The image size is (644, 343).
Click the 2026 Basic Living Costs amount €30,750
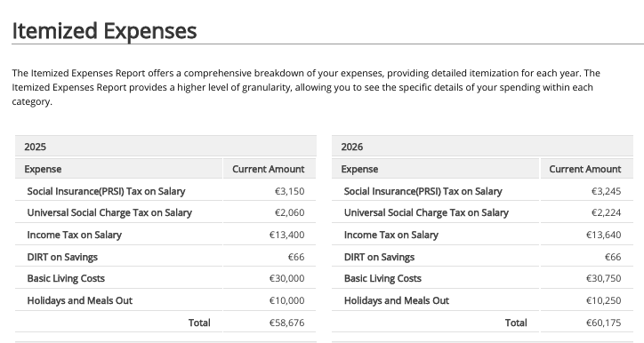[603, 278]
